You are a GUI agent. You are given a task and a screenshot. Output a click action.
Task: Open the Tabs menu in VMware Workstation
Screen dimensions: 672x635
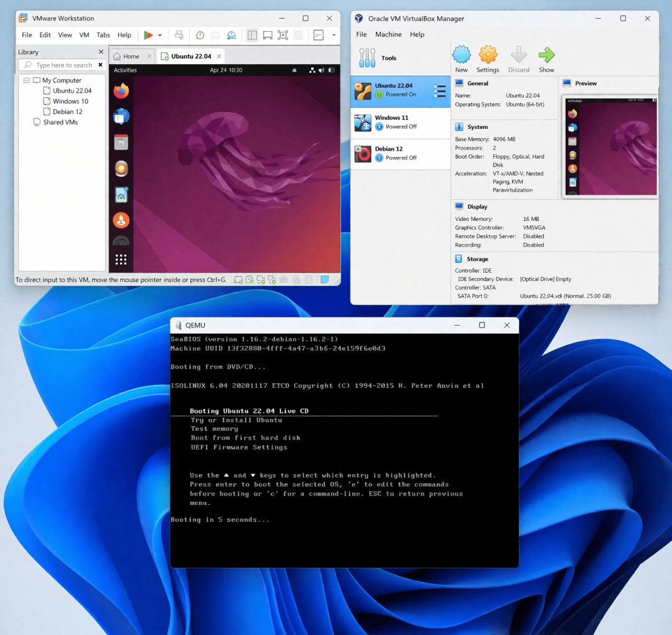[x=103, y=35]
